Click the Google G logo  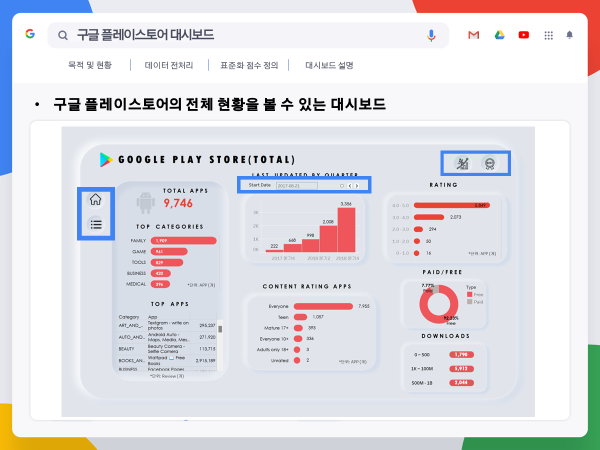[30, 34]
